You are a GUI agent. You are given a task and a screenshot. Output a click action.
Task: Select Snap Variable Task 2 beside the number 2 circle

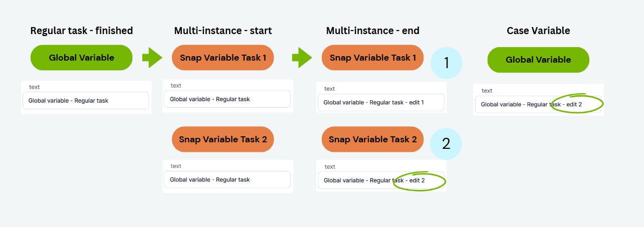coord(373,139)
